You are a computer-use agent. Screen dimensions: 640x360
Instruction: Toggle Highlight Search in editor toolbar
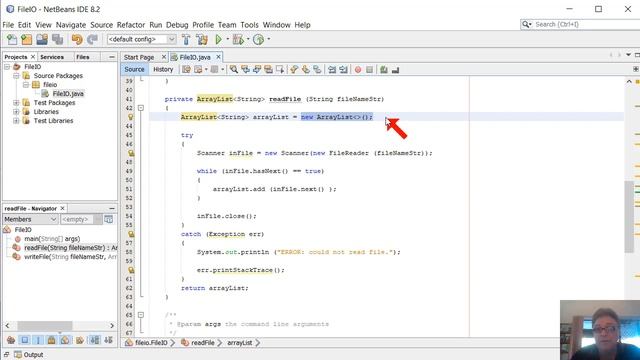[268, 70]
